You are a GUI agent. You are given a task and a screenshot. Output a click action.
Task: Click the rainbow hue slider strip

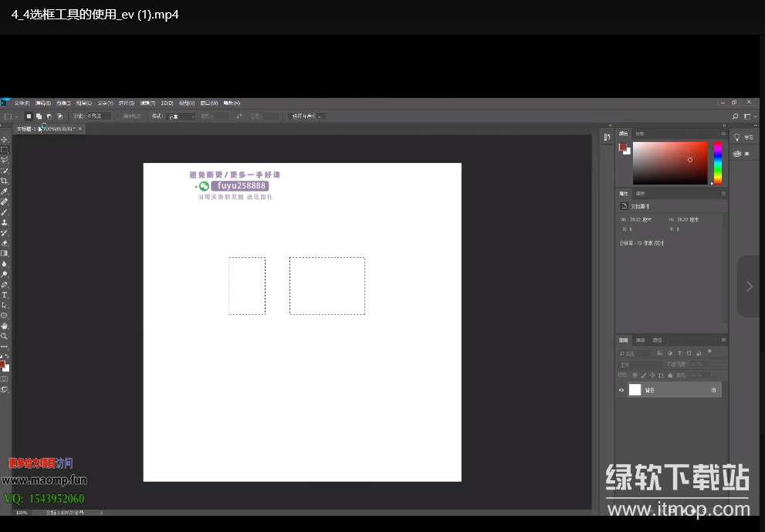pos(718,163)
